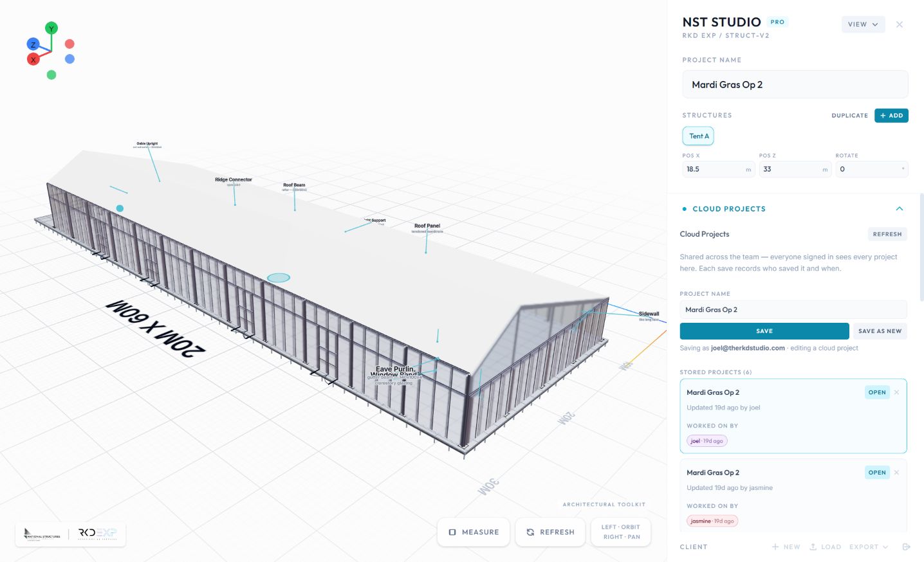Click the Add structure button

[891, 116]
